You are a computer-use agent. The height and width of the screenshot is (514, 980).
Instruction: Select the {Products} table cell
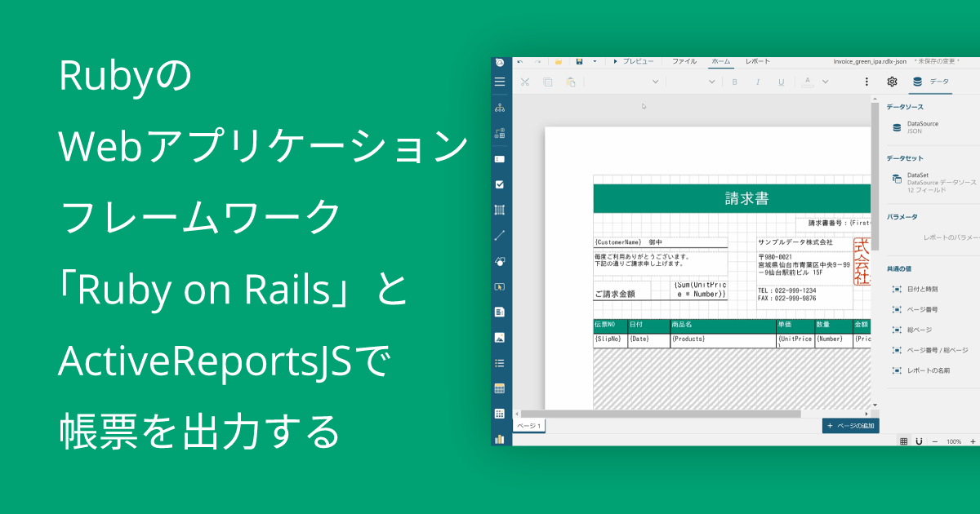(723, 340)
